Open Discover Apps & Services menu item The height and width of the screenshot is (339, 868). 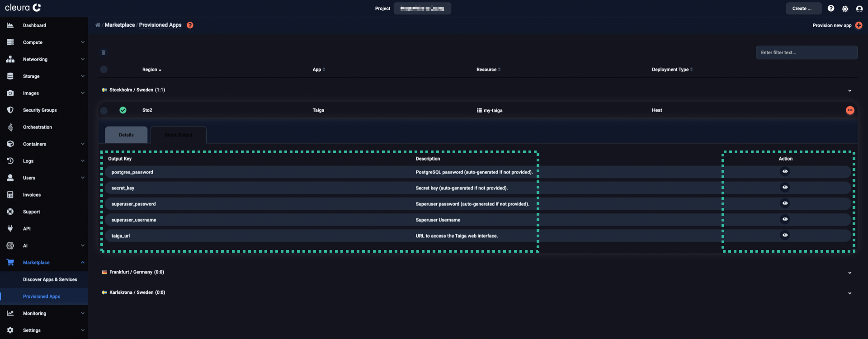(50, 279)
